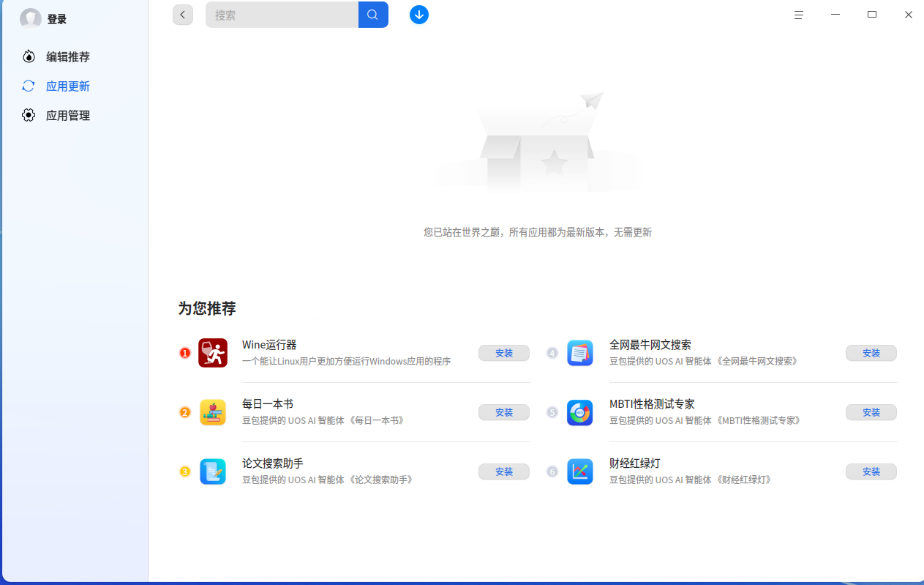Click the MBTI性格测试专家 app icon

tap(580, 412)
